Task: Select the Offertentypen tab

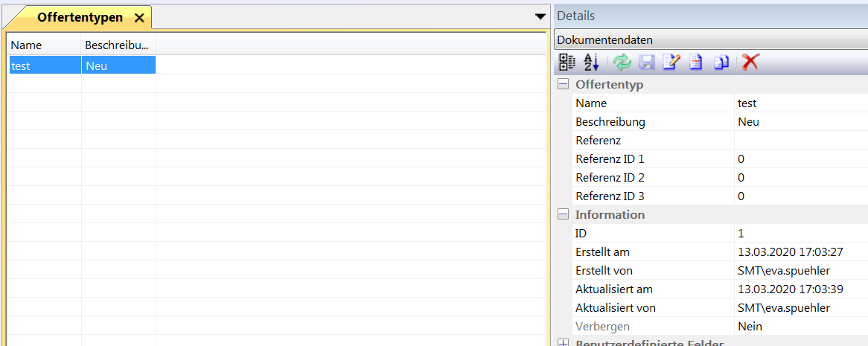Action: [79, 17]
